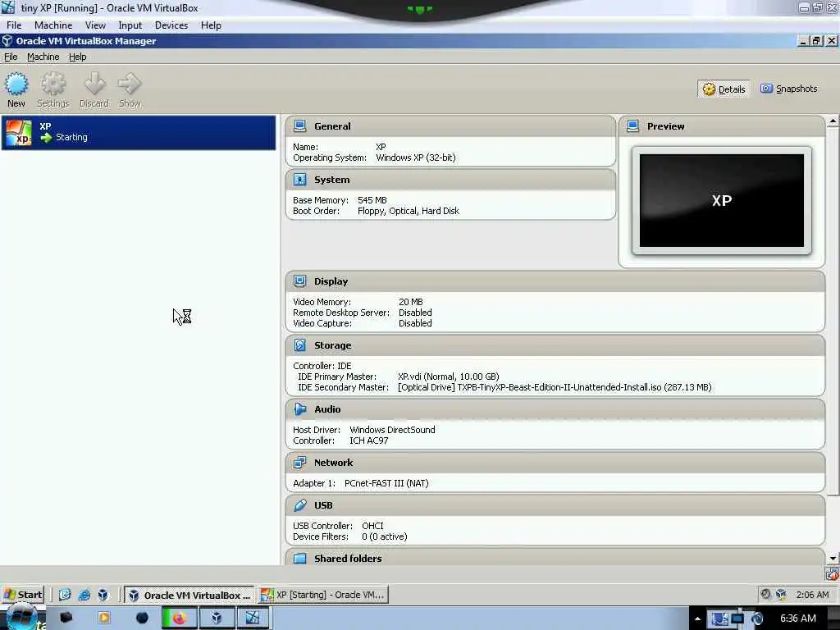Click the Storage section heading
The image size is (840, 630).
(x=333, y=345)
